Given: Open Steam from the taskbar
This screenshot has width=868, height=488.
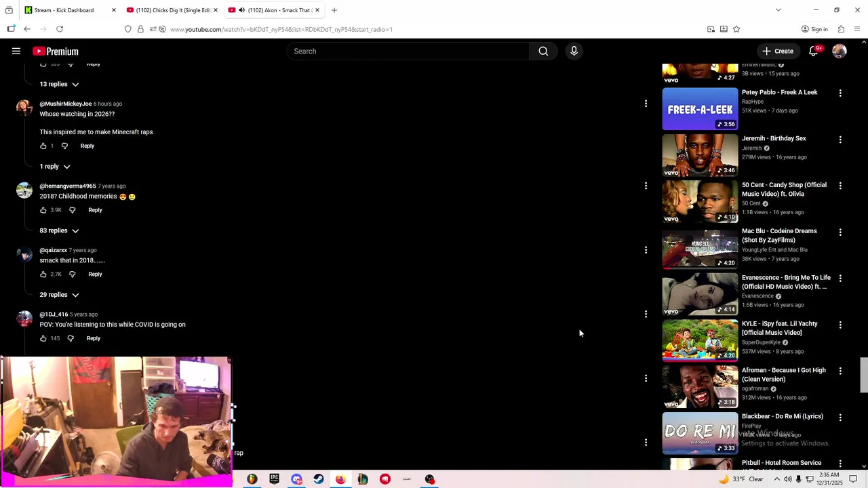Looking at the screenshot, I should (319, 479).
